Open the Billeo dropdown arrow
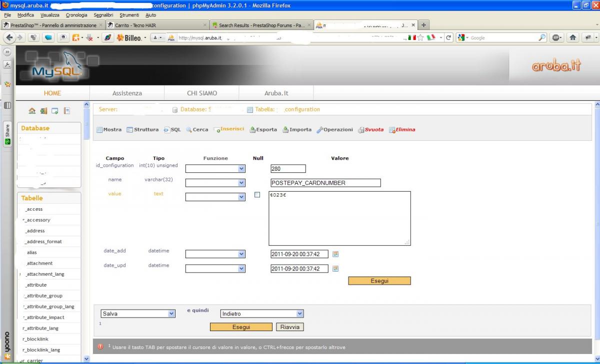This screenshot has height=364, width=600. tap(145, 37)
